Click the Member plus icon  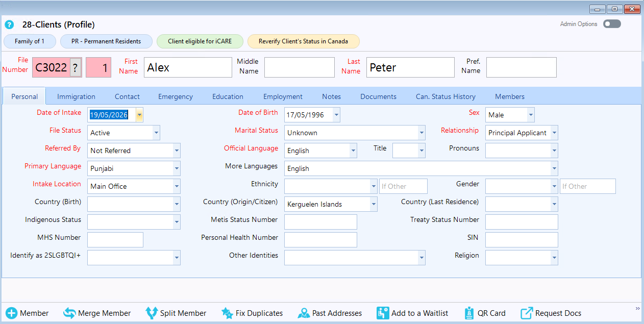[x=11, y=313]
